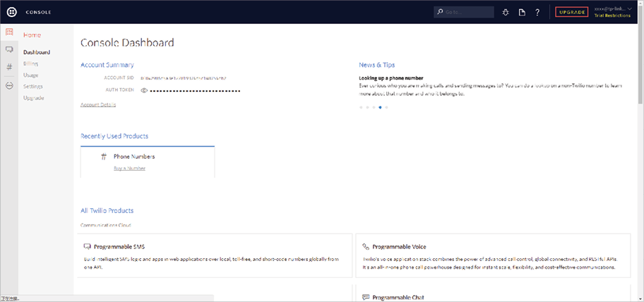Image resolution: width=644 pixels, height=302 pixels.
Task: Open the Account Details link
Action: click(x=98, y=104)
